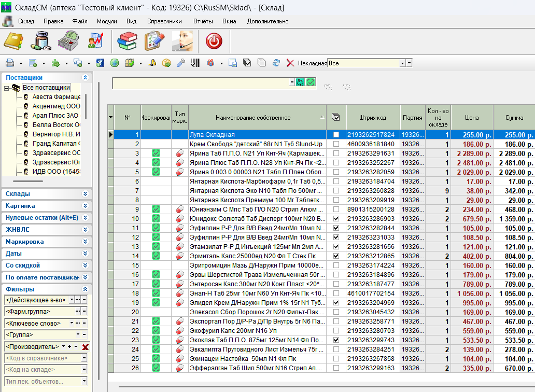535x392 pixels.
Task: Click the Штрих-код column header
Action: 373,118
